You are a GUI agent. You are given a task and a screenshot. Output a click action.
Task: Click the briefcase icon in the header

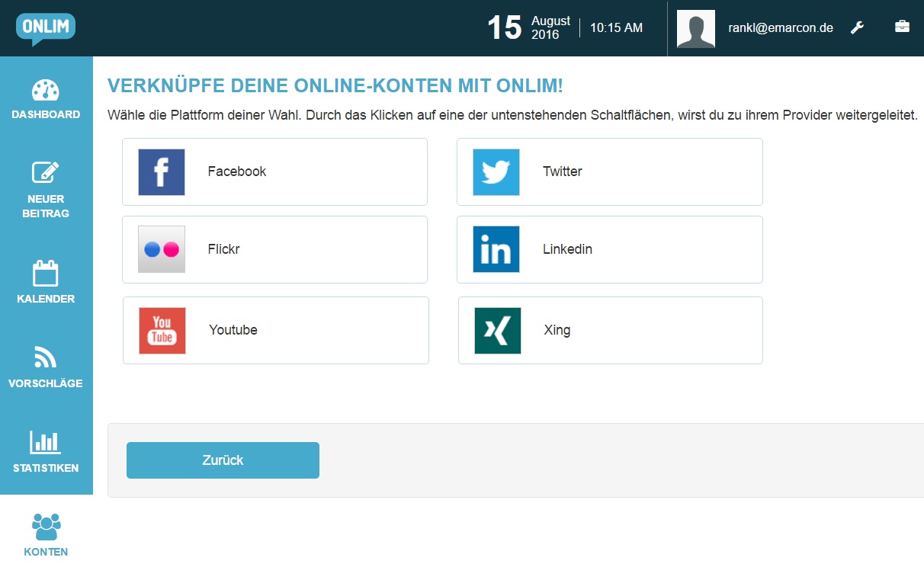(902, 27)
